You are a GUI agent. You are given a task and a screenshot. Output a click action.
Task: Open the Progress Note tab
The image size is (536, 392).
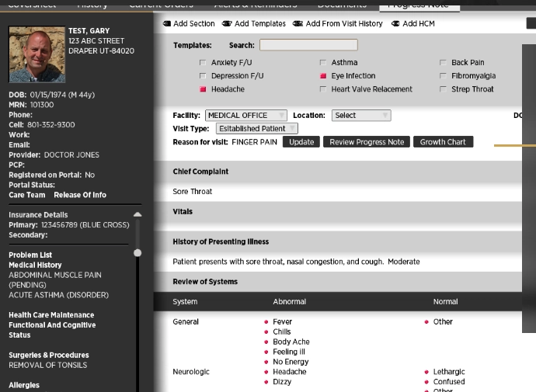pos(419,5)
